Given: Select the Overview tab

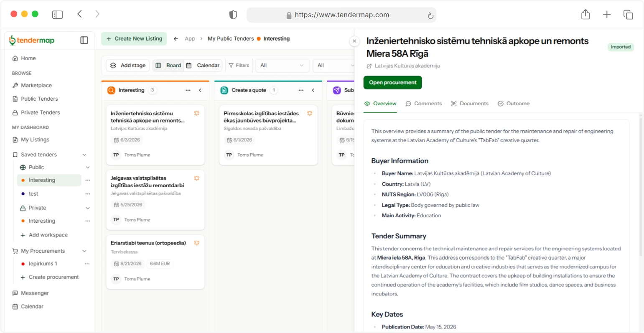Looking at the screenshot, I should (x=380, y=104).
